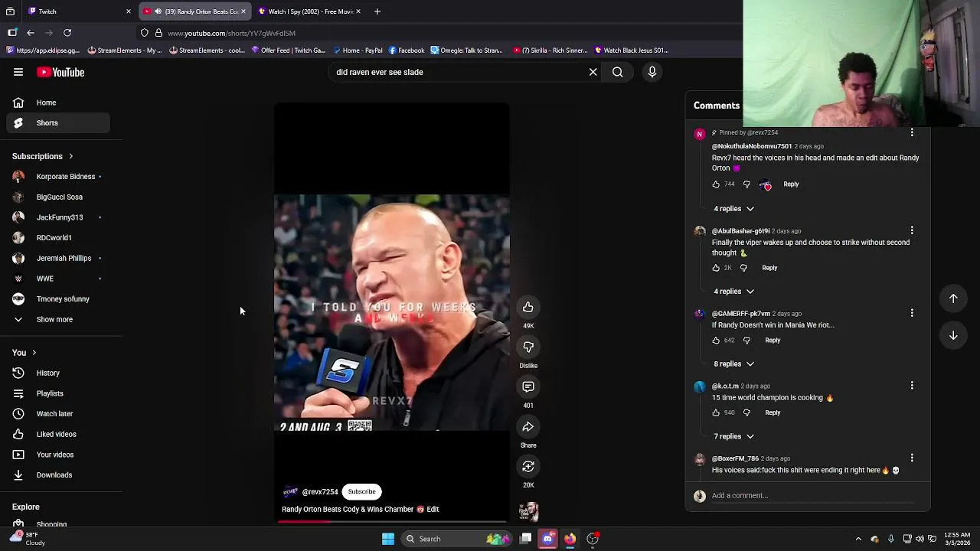Share the short via Share arrow
Screen dimensions: 980x551
point(528,426)
